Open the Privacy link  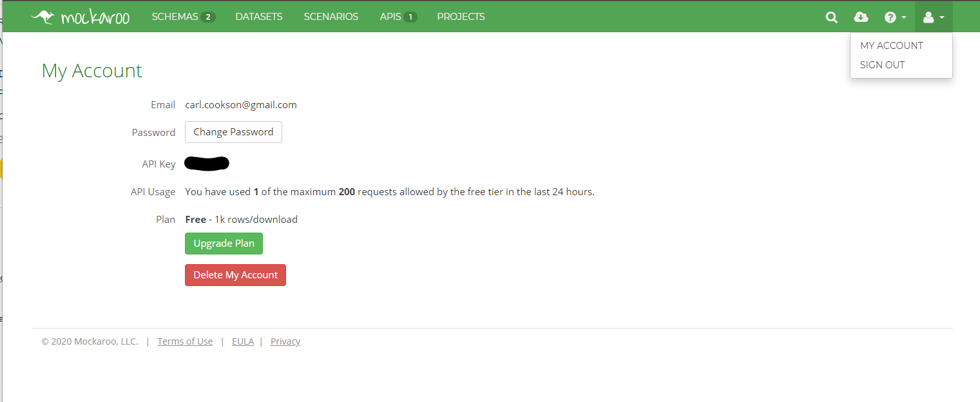(285, 341)
